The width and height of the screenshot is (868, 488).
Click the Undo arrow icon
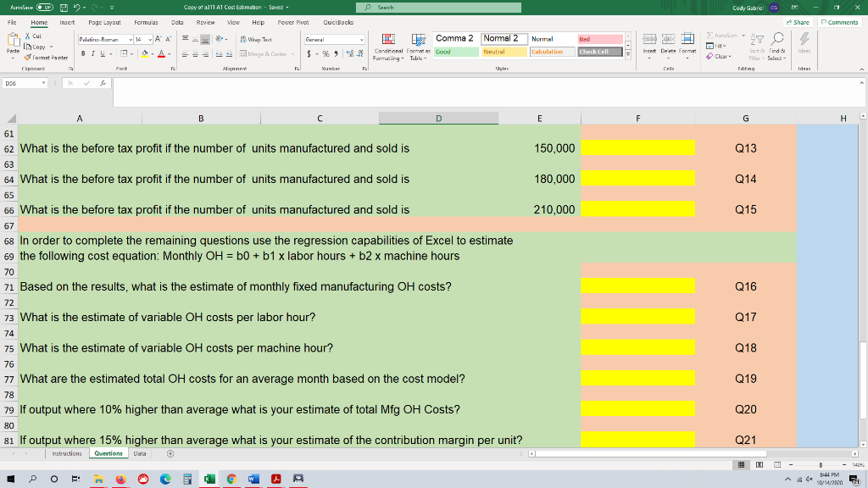(77, 7)
